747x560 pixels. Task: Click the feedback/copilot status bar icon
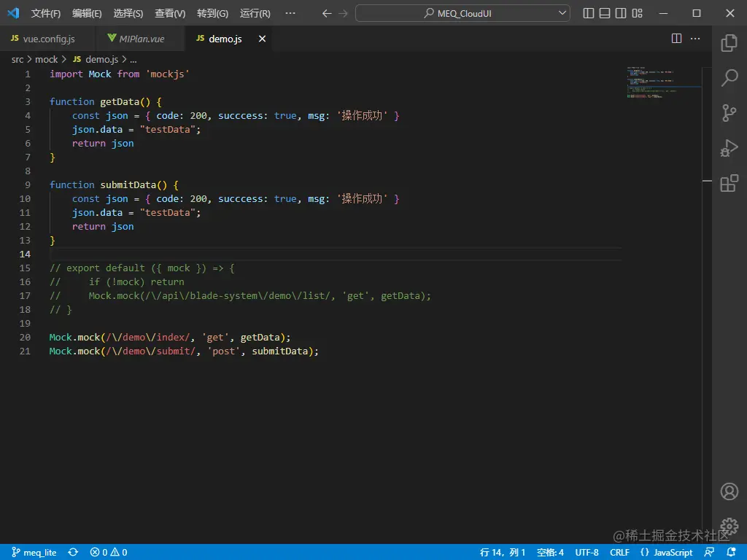(709, 553)
